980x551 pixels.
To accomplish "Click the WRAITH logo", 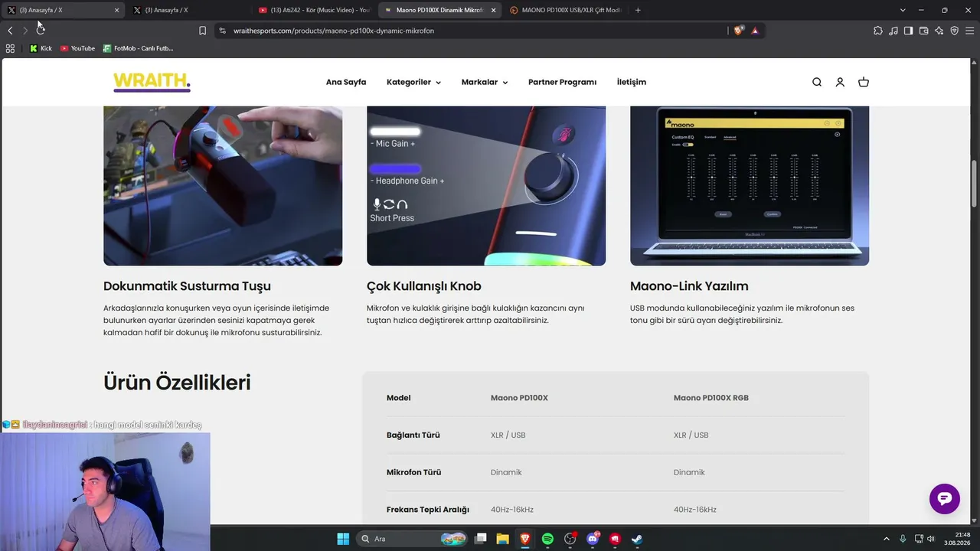I will coord(152,82).
